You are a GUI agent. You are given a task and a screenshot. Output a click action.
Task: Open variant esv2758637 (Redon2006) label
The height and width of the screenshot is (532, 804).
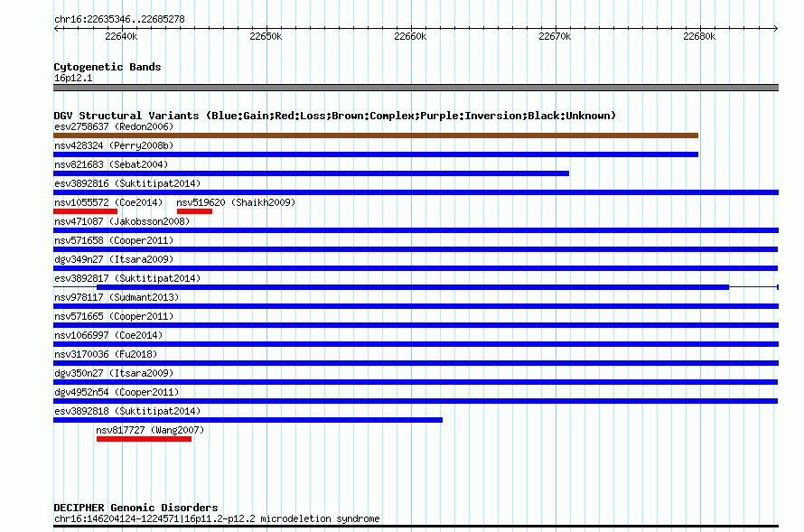tap(114, 126)
